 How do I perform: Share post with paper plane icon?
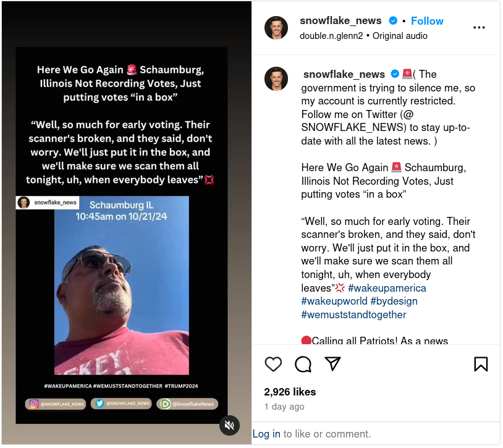coord(333,364)
